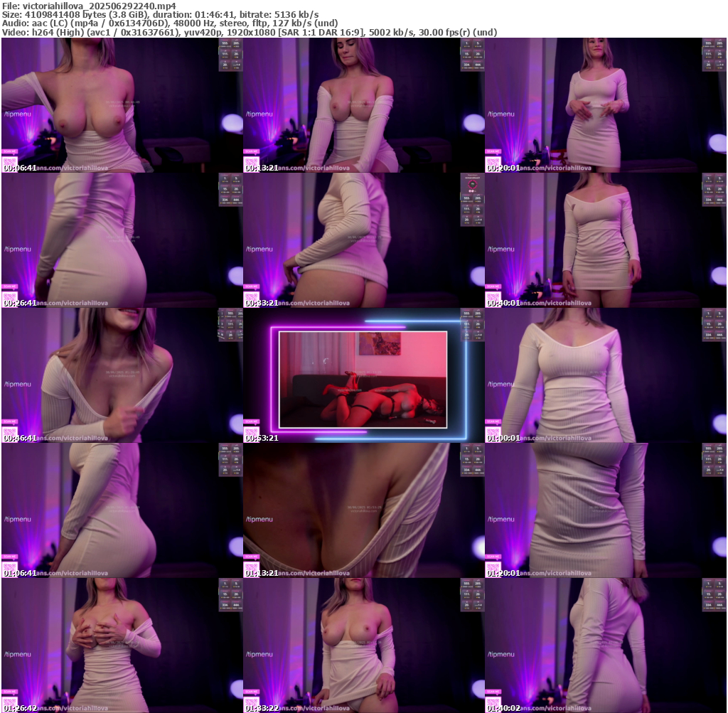
Task: Open the thumbnail at timestamp 00:13:21
Action: (363, 105)
